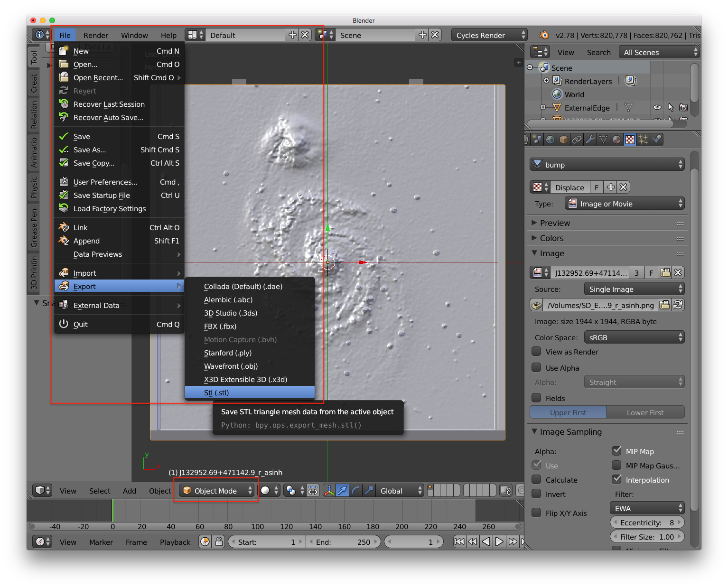Viewport: 728px width, 588px height.
Task: Click the End frame field in timeline
Action: point(343,541)
